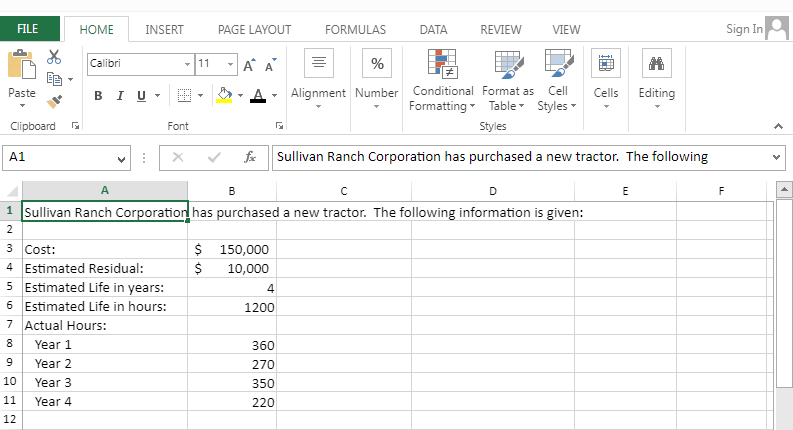Open font color dropdown arrow
The height and width of the screenshot is (430, 793).
(274, 95)
